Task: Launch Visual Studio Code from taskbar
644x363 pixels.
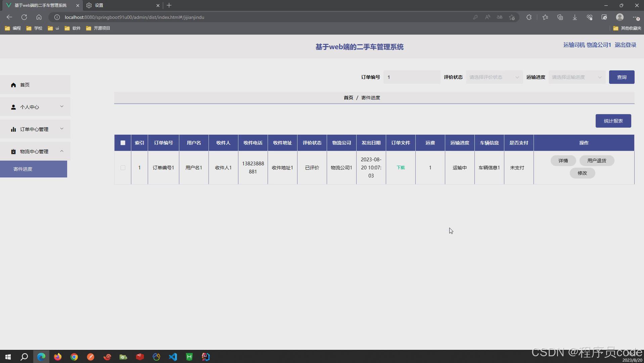Action: pyautogui.click(x=173, y=357)
